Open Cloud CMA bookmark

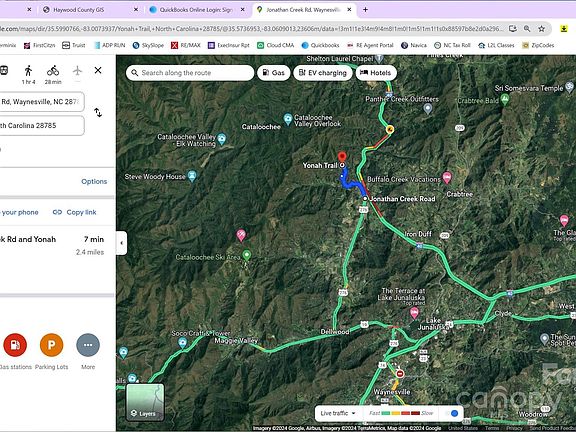pos(276,45)
